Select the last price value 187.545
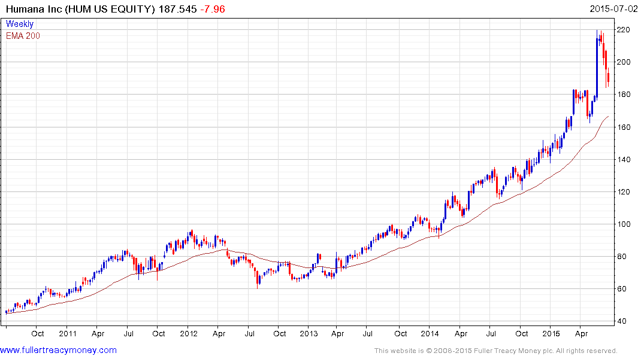Viewport: 644px width, 359px height. click(x=178, y=9)
